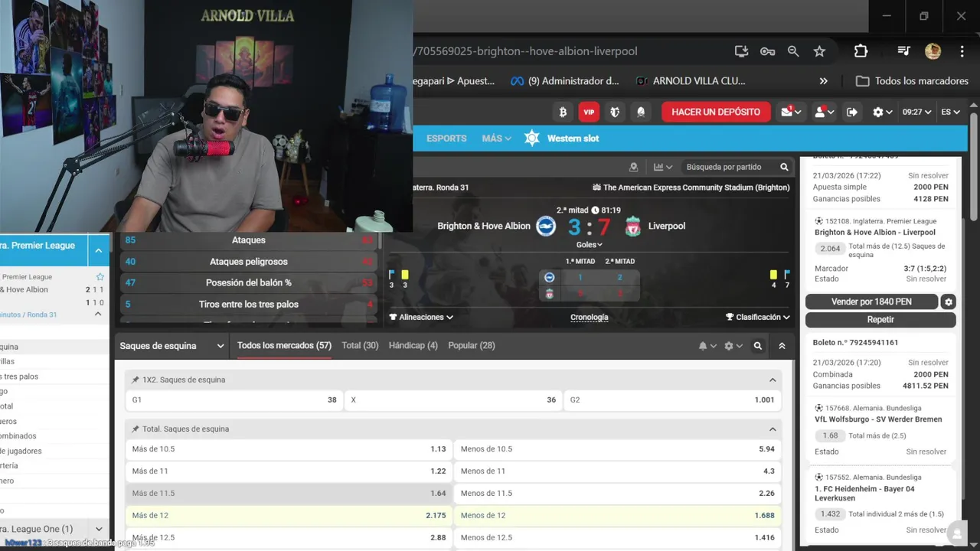Open the statistics chart icon menu
This screenshot has height=551, width=980.
pos(663,167)
